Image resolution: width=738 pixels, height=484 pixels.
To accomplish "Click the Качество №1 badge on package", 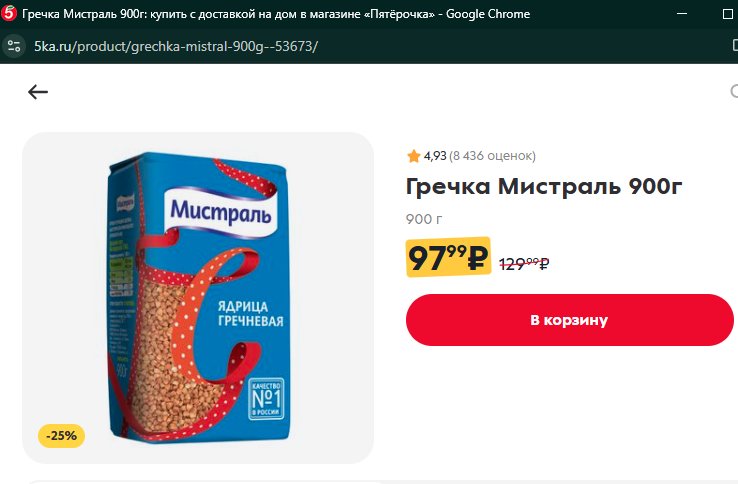I will (x=266, y=399).
